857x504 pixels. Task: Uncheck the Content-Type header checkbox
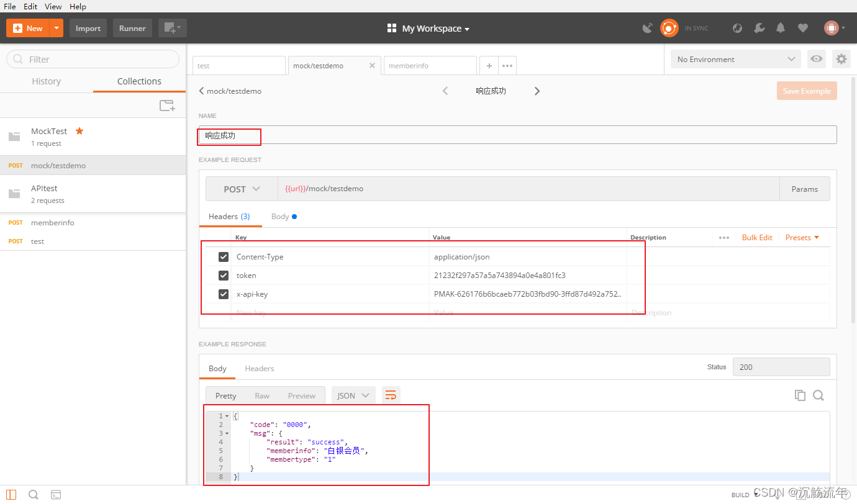[224, 256]
